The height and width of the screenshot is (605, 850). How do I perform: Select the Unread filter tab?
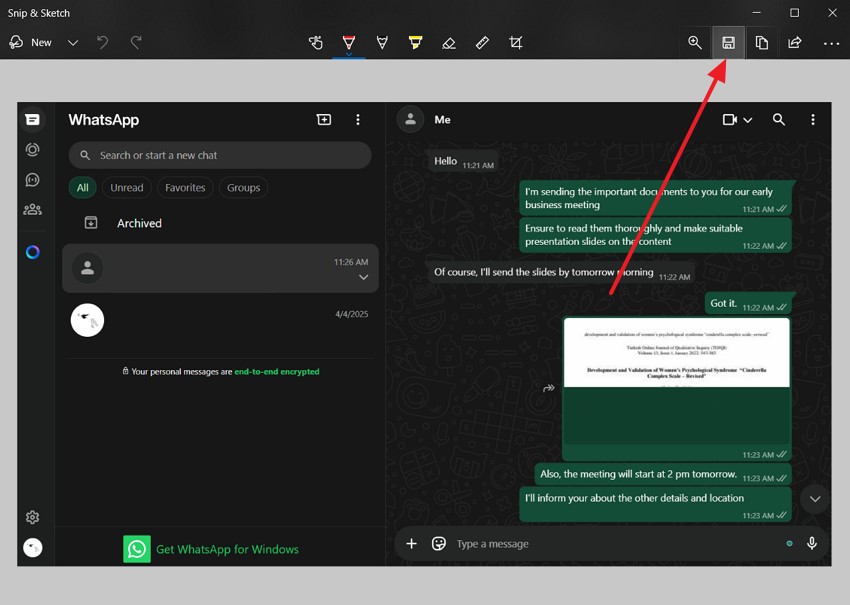pos(127,187)
